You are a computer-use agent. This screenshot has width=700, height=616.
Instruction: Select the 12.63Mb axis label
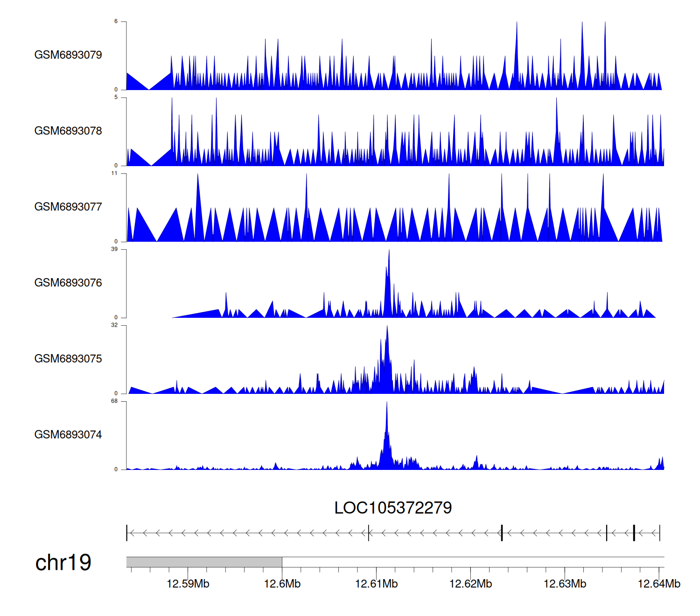(x=565, y=584)
